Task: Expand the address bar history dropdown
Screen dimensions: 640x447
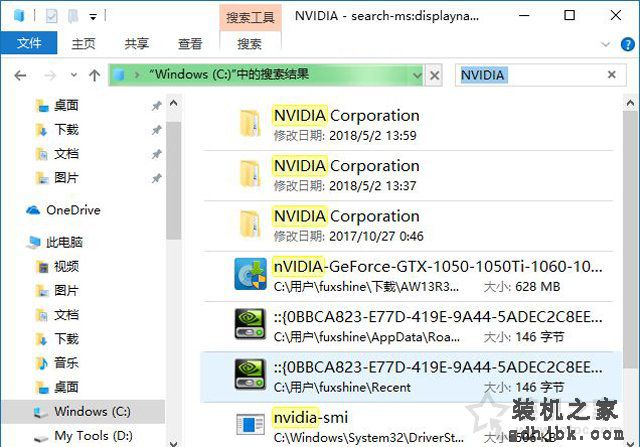Action: click(416, 75)
